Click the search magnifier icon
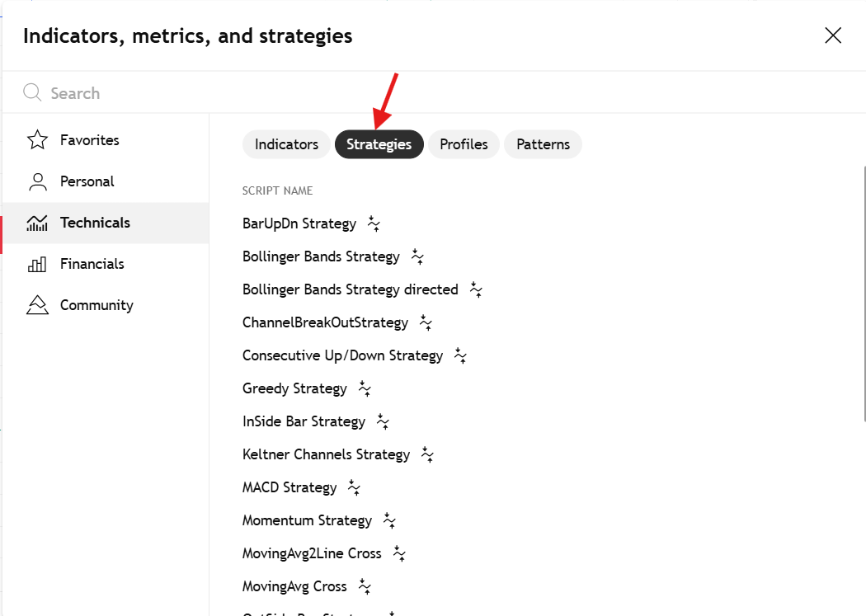The height and width of the screenshot is (616, 866). (x=32, y=92)
